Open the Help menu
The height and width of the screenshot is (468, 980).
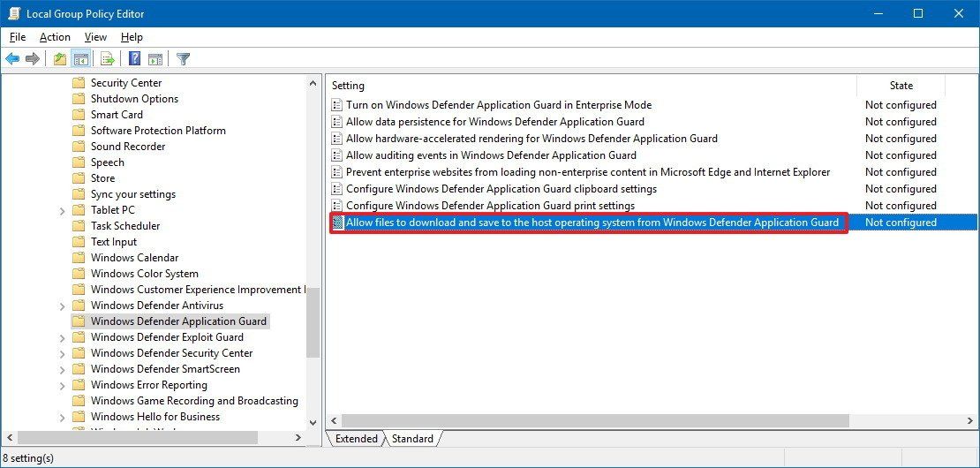pos(132,37)
